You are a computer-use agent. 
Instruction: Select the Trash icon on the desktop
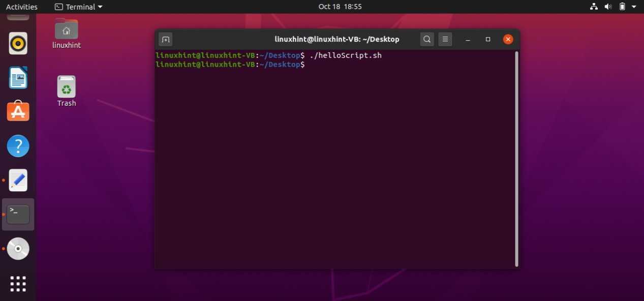(x=67, y=91)
